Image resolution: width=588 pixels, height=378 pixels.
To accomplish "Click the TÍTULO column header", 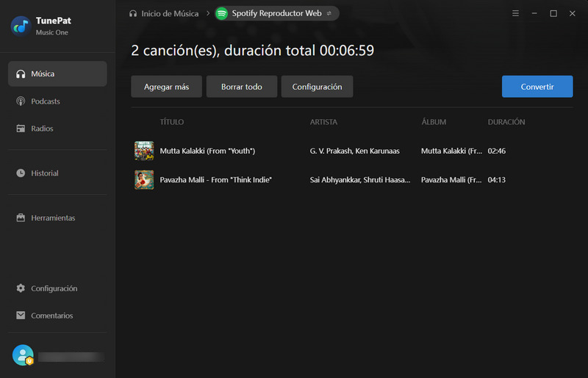I will [x=172, y=122].
